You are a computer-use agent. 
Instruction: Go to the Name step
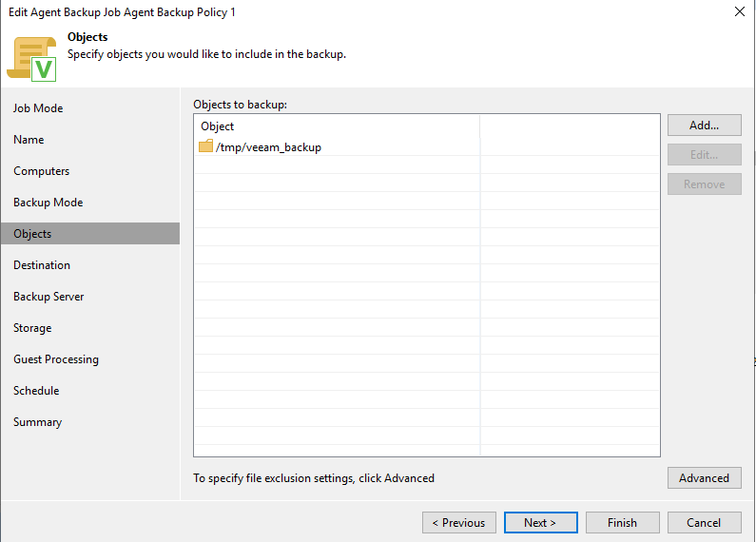29,140
